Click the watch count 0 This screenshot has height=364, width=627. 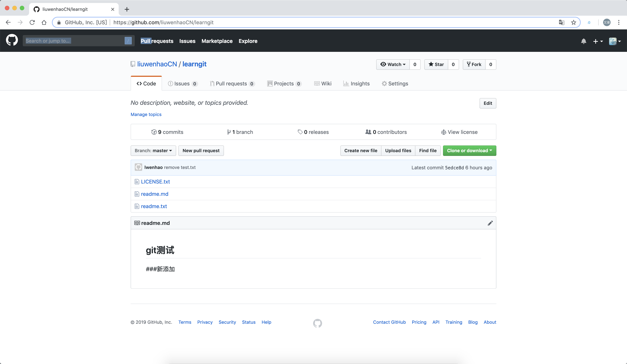pyautogui.click(x=415, y=64)
